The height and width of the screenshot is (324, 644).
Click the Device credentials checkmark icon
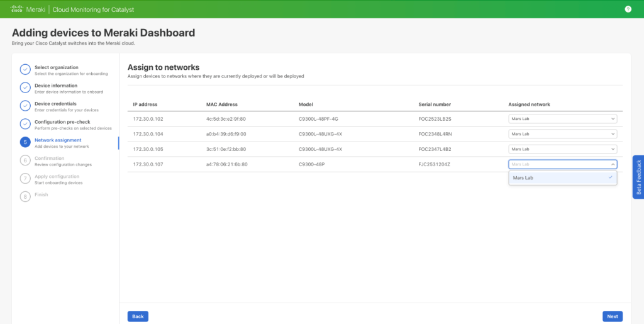tap(25, 106)
